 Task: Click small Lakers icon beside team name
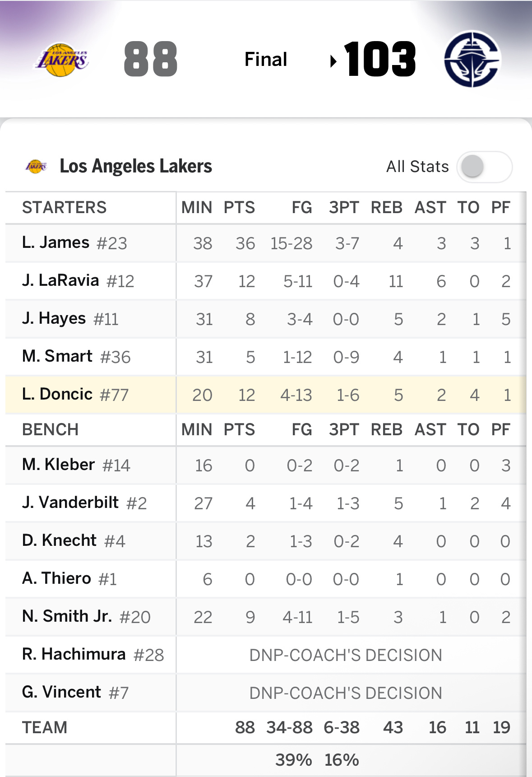[x=36, y=167]
